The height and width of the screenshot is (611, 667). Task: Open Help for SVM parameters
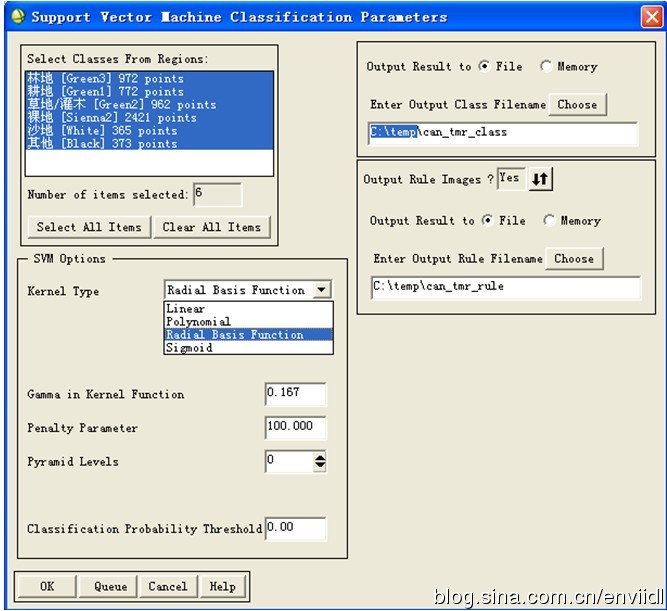coord(223,586)
